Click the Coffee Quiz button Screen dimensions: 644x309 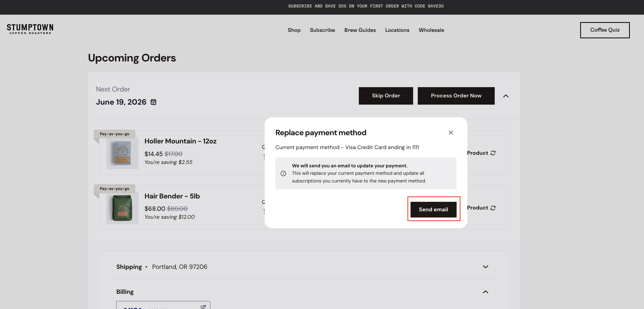pos(605,30)
